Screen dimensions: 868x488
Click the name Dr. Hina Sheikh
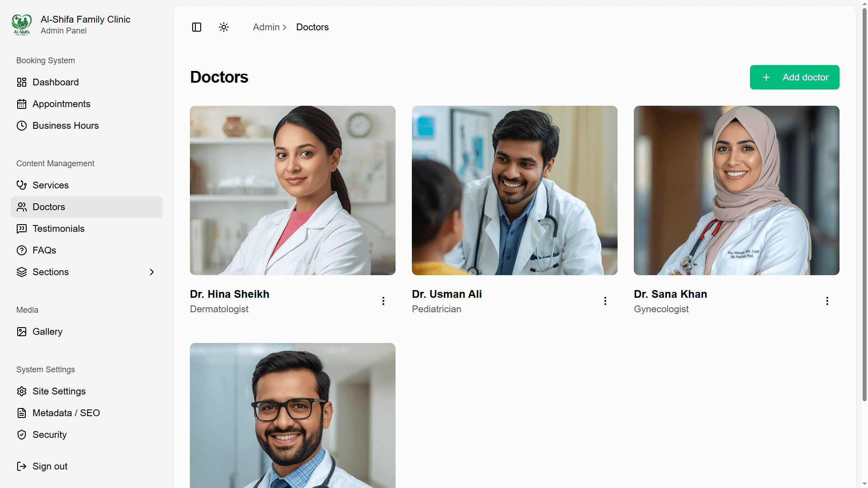pos(230,294)
